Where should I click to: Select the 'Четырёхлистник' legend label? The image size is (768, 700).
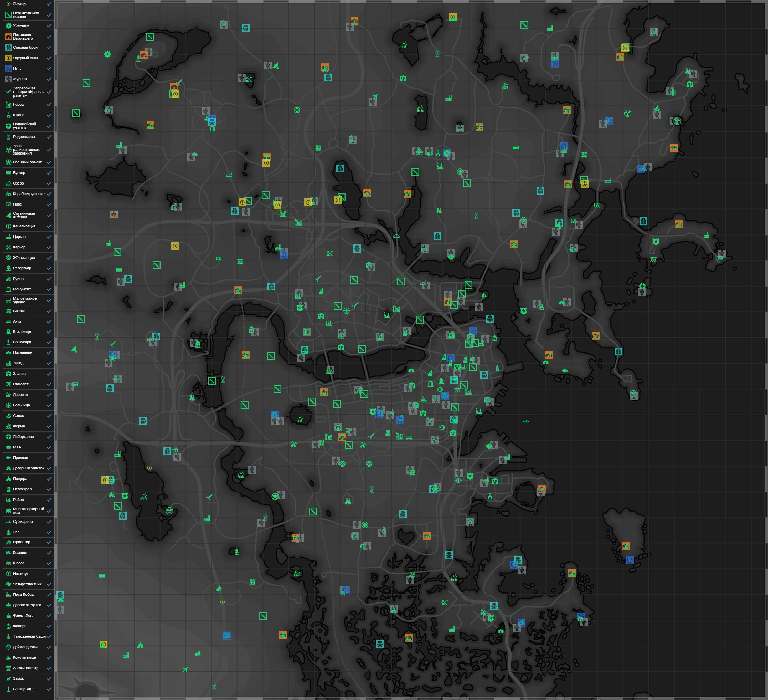coord(27,584)
